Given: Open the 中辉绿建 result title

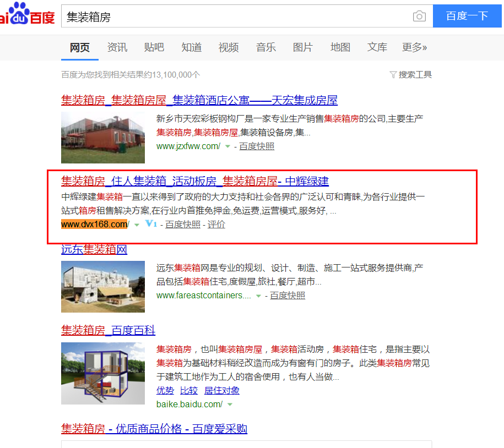Looking at the screenshot, I should click(195, 181).
